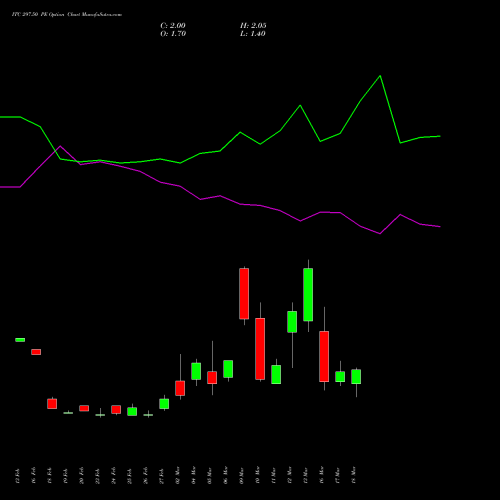This screenshot has width=500, height=500.
Task: Click the '24 Feb' date label
Action: pos(114,476)
